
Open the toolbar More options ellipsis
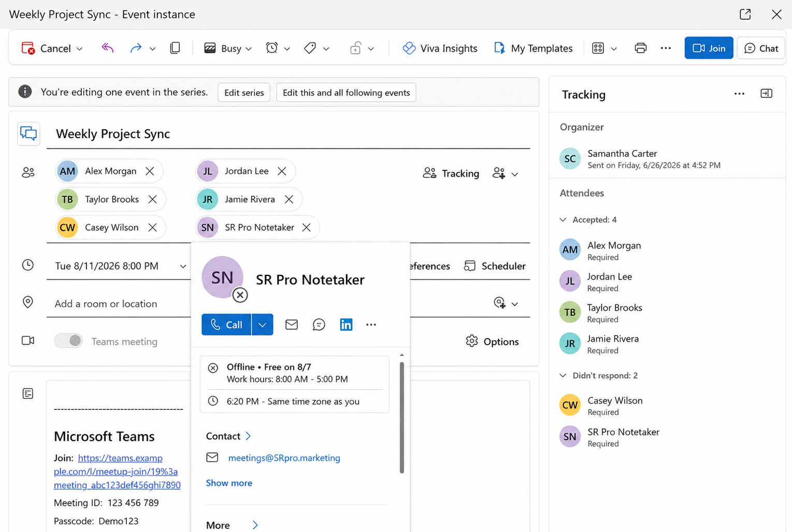point(666,48)
